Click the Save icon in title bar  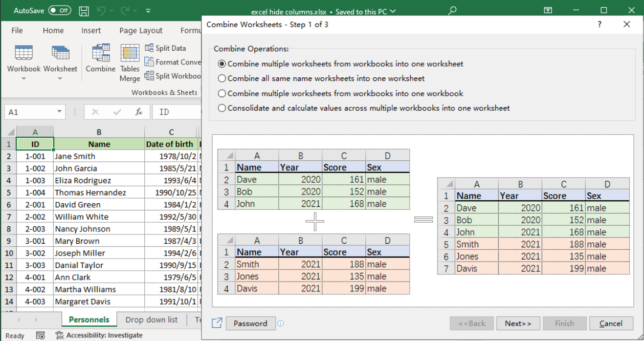(x=84, y=10)
